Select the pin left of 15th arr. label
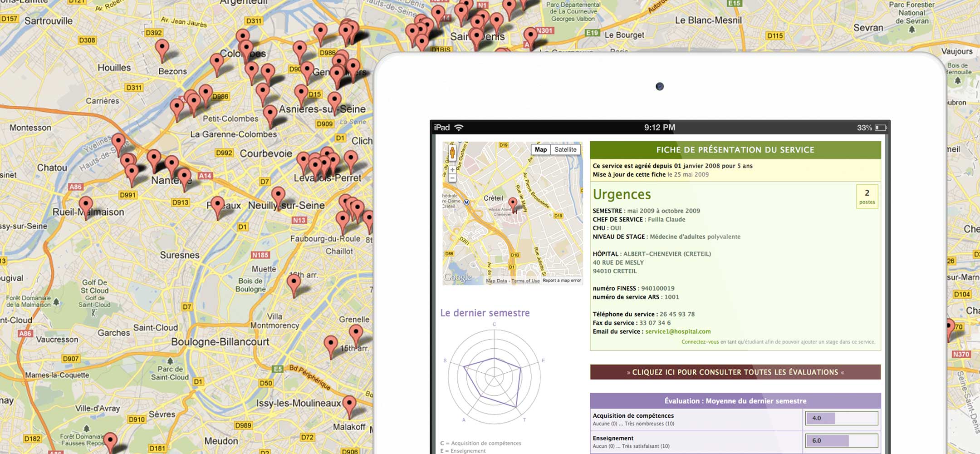Image resolution: width=980 pixels, height=454 pixels. coord(331,347)
